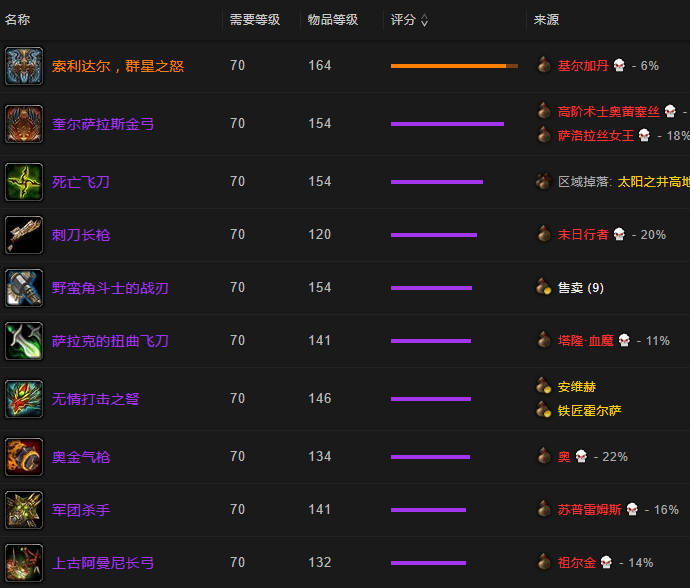This screenshot has width=690, height=588.
Task: Sort by 评分 using the sort arrows
Action: 424,20
